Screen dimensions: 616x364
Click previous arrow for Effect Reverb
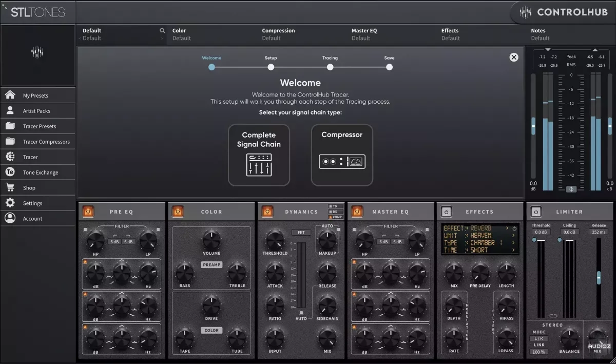tap(467, 228)
